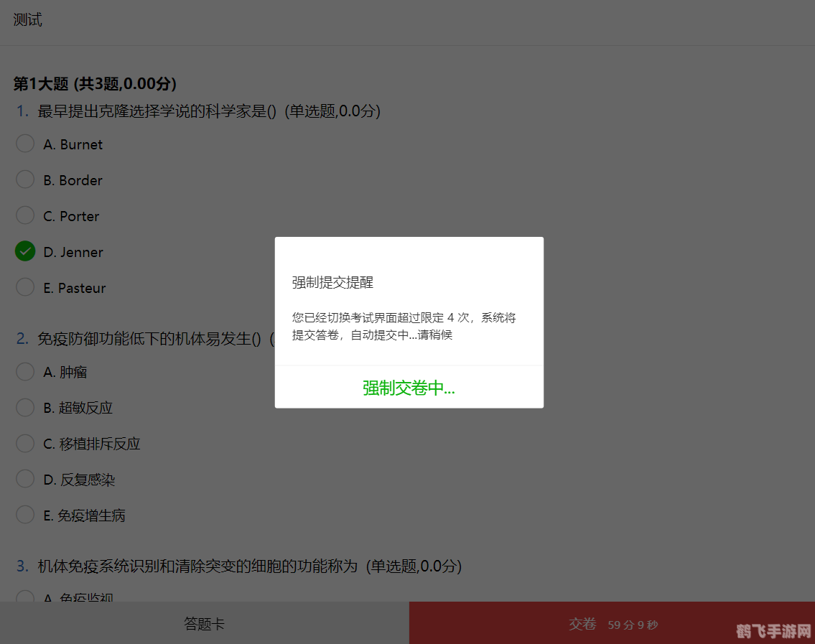Image resolution: width=815 pixels, height=644 pixels.
Task: Select option B. Border for question 1
Action: (25, 179)
